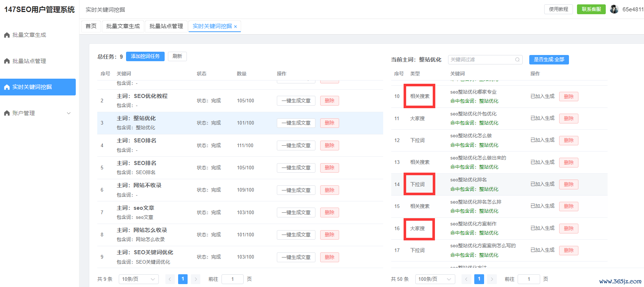Click keyword text seo整站优化方案案例怎么写的
Viewport: 644px width, 287px height.
(483, 246)
